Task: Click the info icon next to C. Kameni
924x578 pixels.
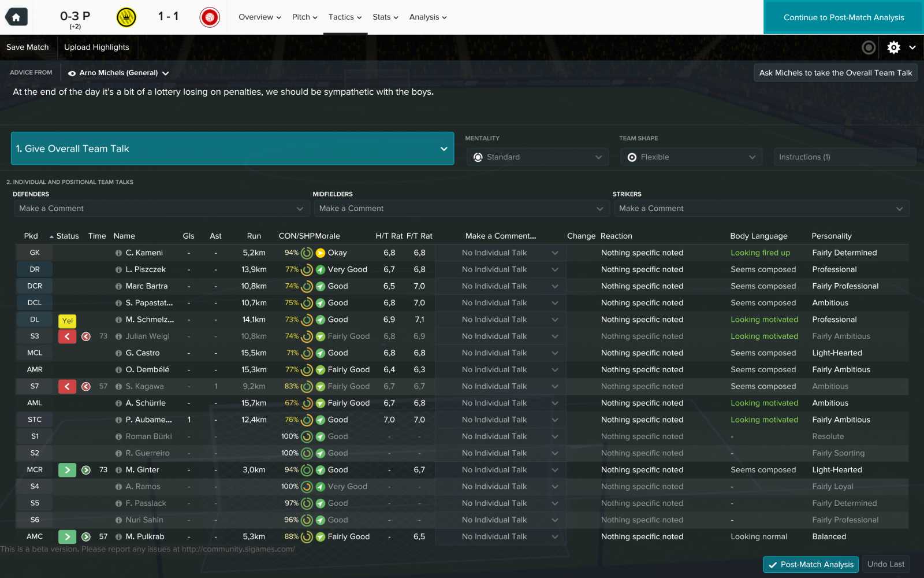Action: coord(118,253)
